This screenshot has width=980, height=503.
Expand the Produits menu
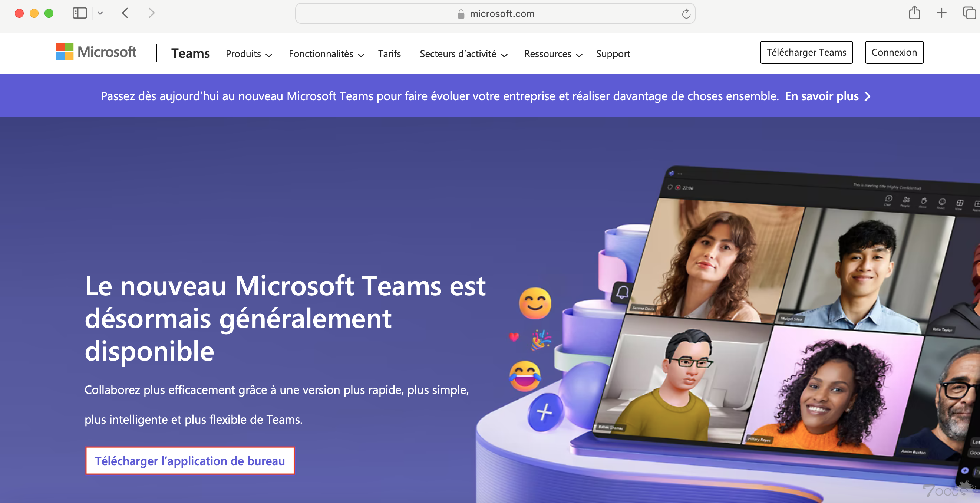249,54
